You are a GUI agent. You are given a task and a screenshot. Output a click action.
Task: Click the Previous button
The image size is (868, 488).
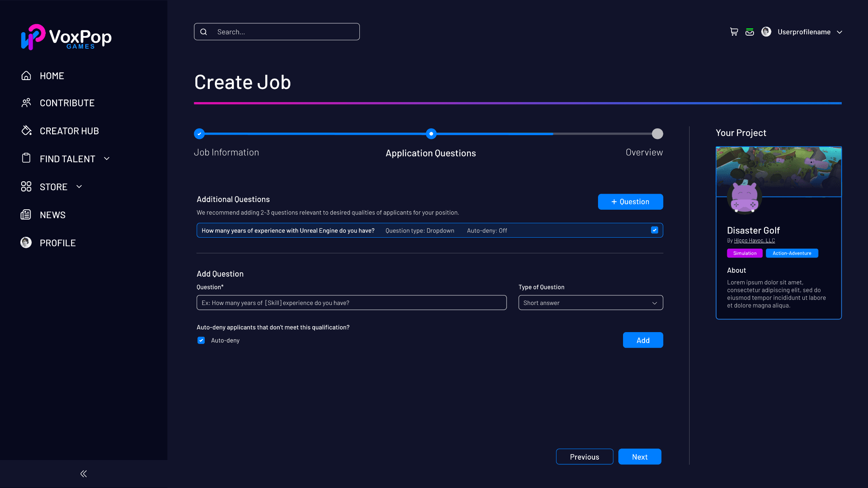pyautogui.click(x=584, y=457)
